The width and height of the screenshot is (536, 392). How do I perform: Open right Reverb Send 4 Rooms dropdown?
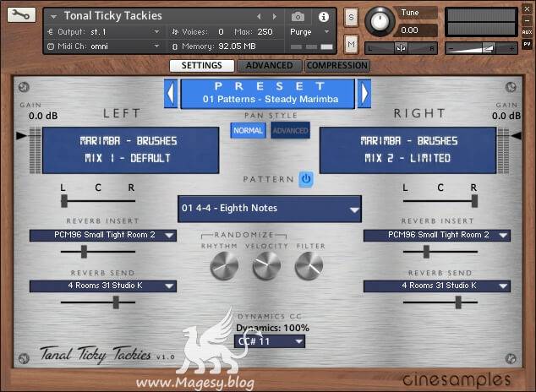437,286
